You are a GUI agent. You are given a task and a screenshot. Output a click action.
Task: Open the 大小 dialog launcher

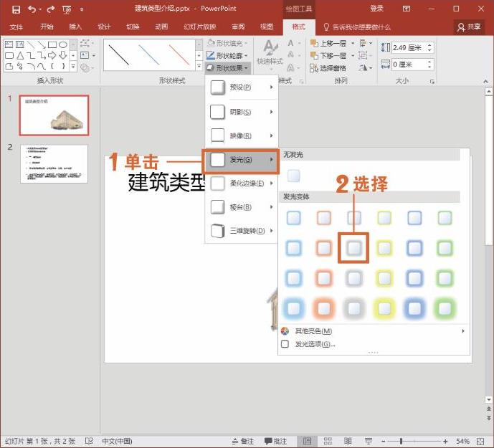click(432, 82)
